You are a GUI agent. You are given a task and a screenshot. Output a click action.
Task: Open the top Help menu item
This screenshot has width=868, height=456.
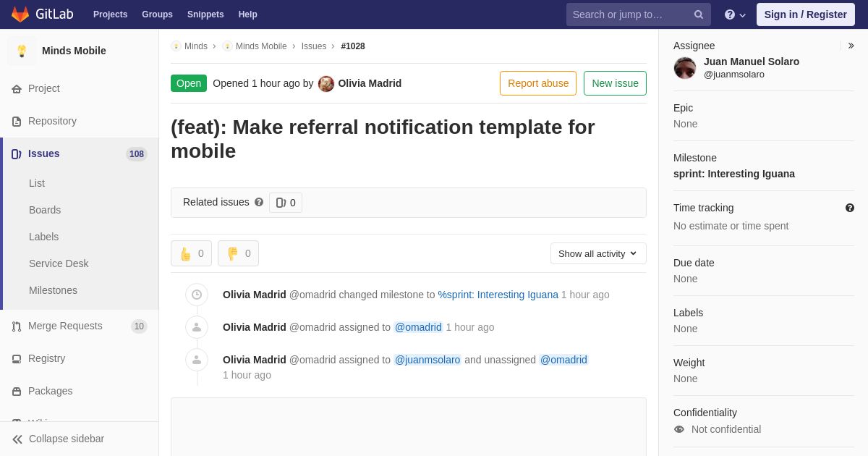248,14
